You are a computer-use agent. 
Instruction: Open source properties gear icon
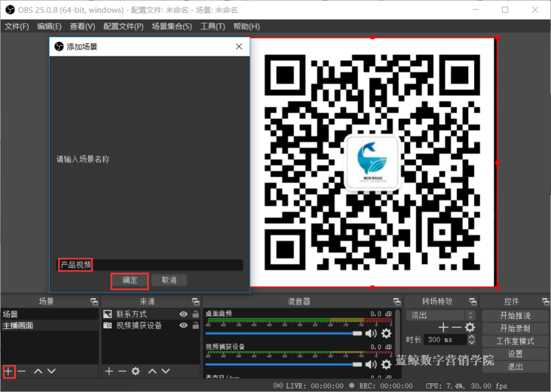[136, 371]
